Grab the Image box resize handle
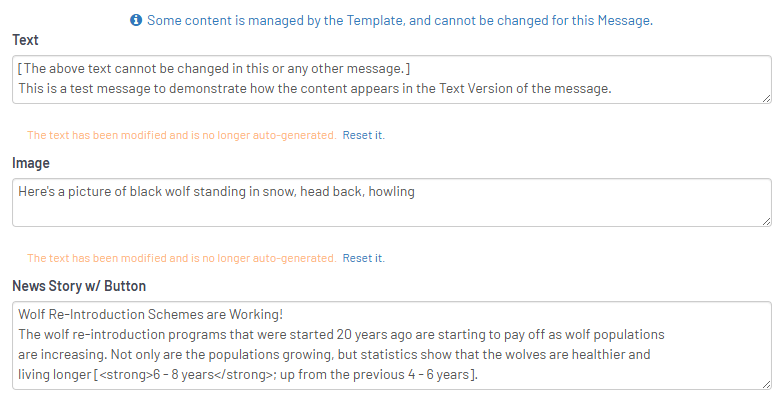The image size is (784, 402). (x=766, y=220)
